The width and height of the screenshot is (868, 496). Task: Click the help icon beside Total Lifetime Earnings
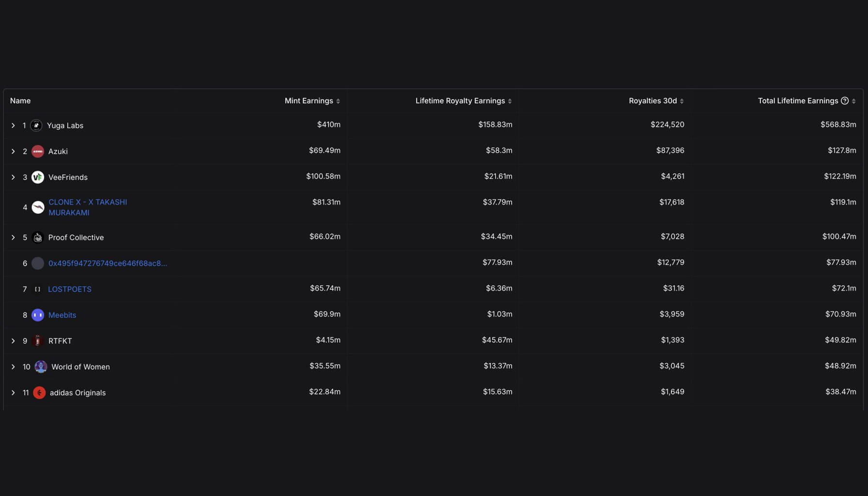coord(845,101)
